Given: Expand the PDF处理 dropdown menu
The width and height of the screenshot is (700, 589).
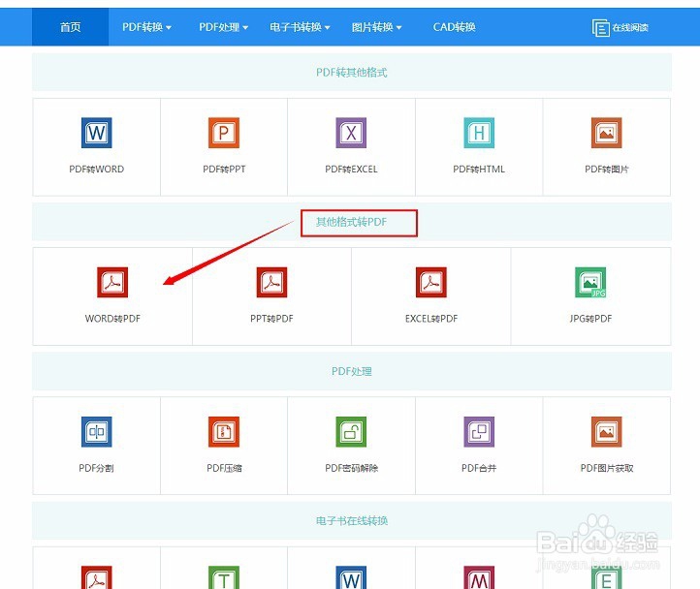Looking at the screenshot, I should (x=224, y=27).
